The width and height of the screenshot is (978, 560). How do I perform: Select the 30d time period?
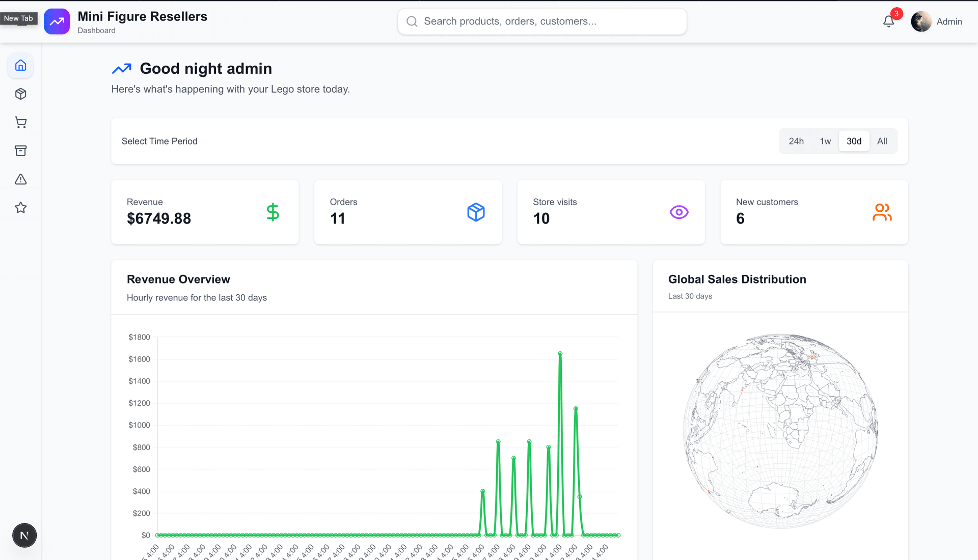tap(854, 141)
